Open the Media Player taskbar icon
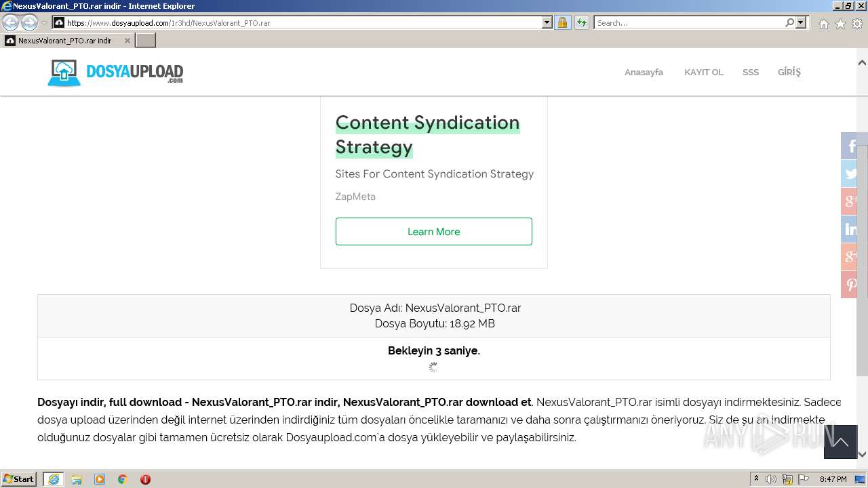 (x=100, y=479)
